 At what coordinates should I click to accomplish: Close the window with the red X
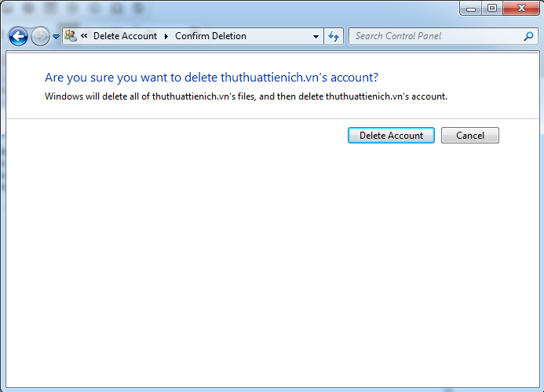520,8
